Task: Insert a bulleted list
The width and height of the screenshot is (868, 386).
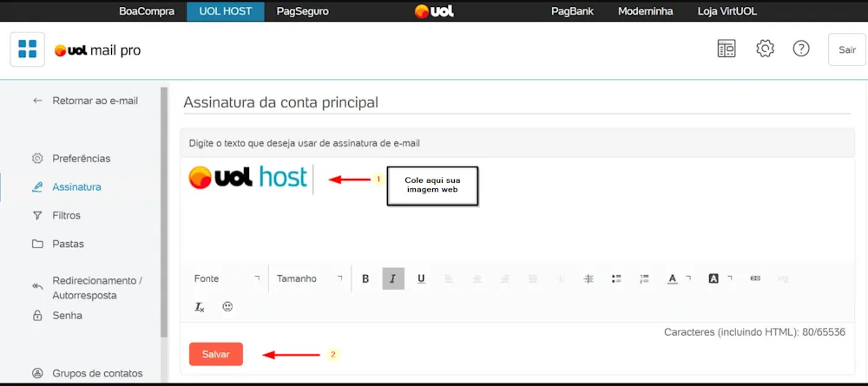Action: click(x=616, y=278)
